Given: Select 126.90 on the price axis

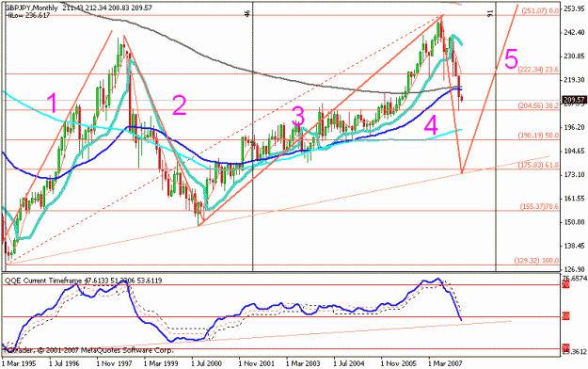Looking at the screenshot, I should [x=575, y=269].
